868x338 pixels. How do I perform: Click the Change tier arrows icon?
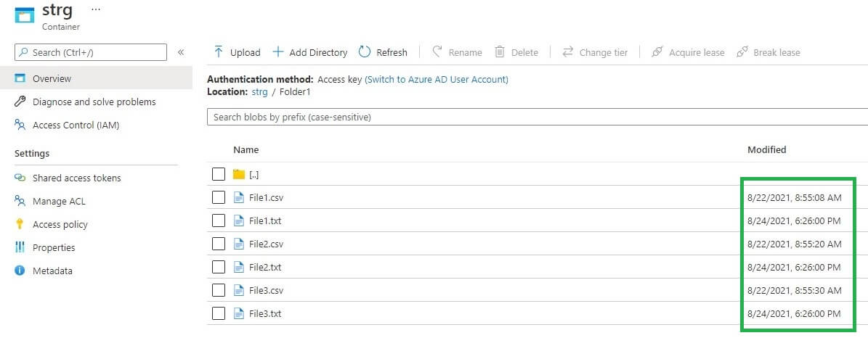click(568, 52)
